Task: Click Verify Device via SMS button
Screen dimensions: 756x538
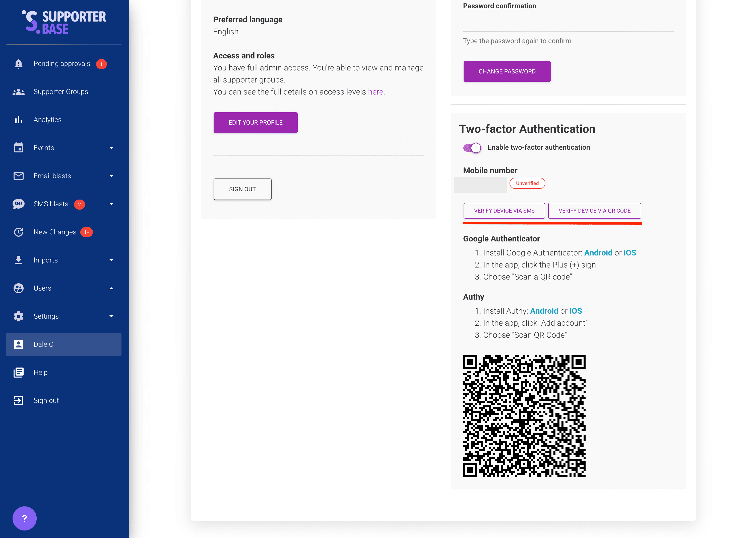Action: point(504,211)
